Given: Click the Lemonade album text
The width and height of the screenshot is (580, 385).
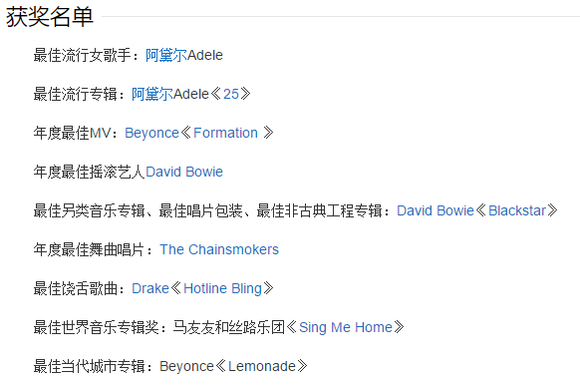Looking at the screenshot, I should 262,367.
